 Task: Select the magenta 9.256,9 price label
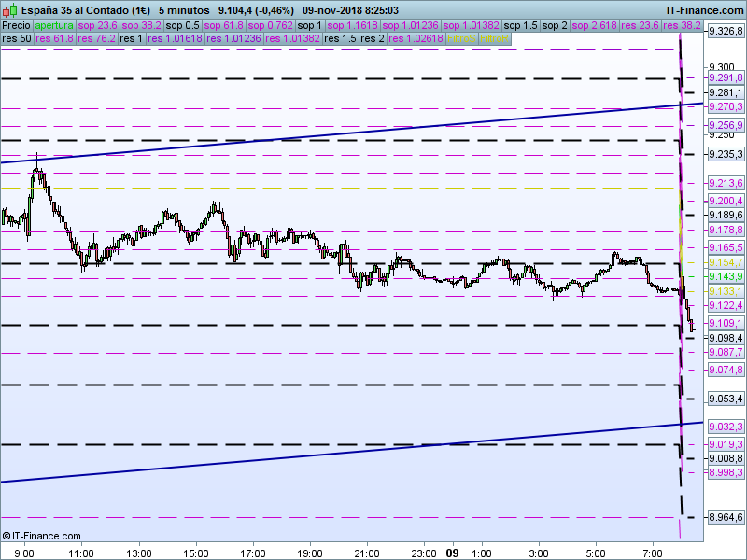click(726, 125)
